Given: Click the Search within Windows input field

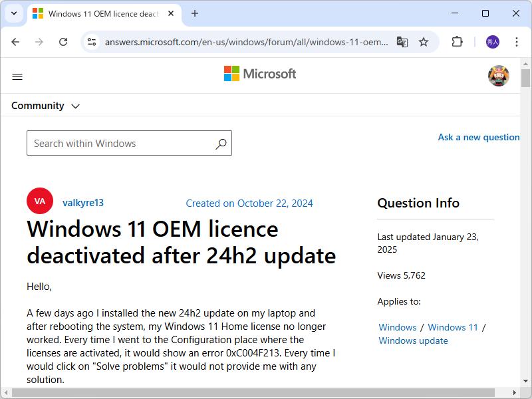Looking at the screenshot, I should (120, 143).
